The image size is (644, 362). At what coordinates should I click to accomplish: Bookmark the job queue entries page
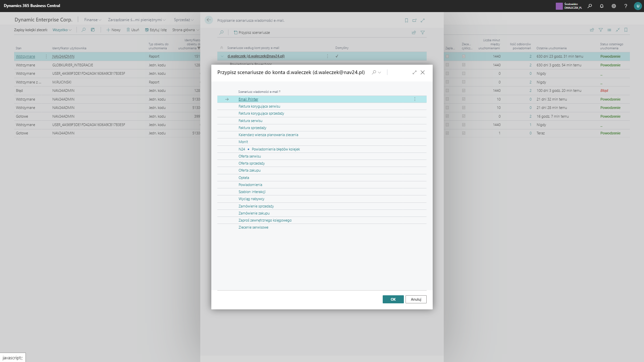point(626,30)
